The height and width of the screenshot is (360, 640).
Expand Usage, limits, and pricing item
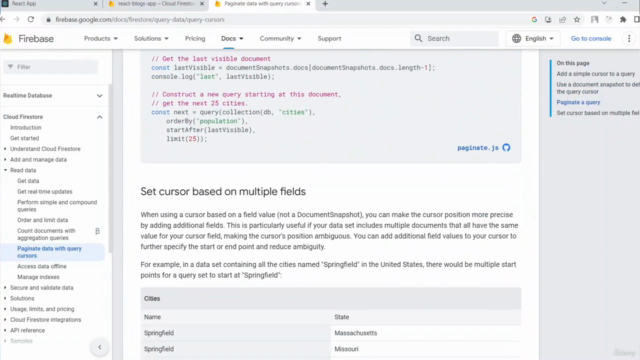pos(5,309)
